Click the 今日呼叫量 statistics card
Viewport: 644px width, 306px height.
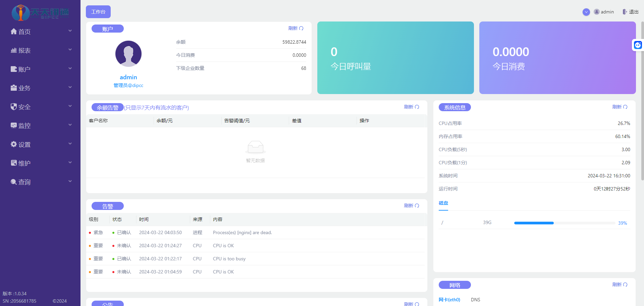[395, 58]
